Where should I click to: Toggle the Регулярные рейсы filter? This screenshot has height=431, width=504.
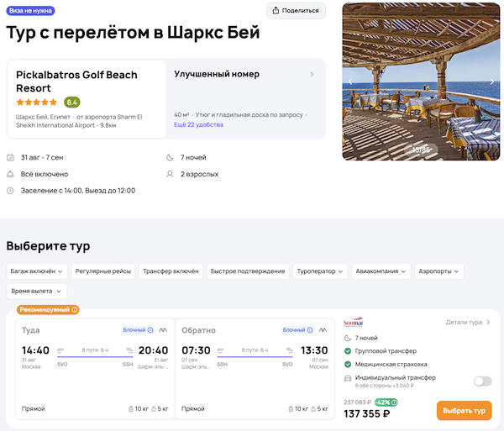tap(101, 271)
